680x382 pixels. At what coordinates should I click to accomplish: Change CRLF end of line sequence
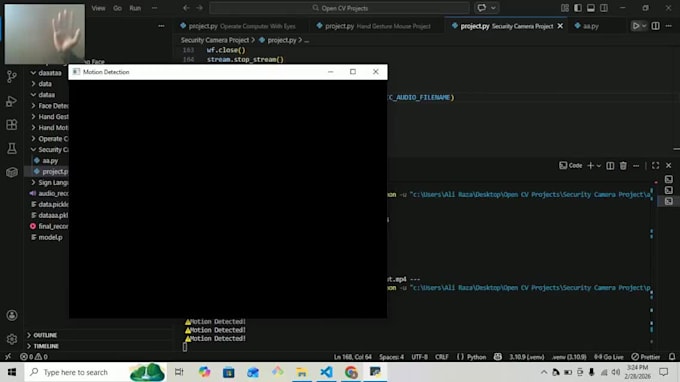(x=441, y=357)
